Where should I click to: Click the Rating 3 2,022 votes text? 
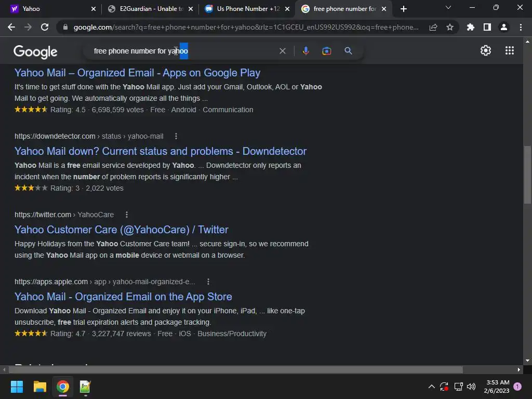coord(87,188)
